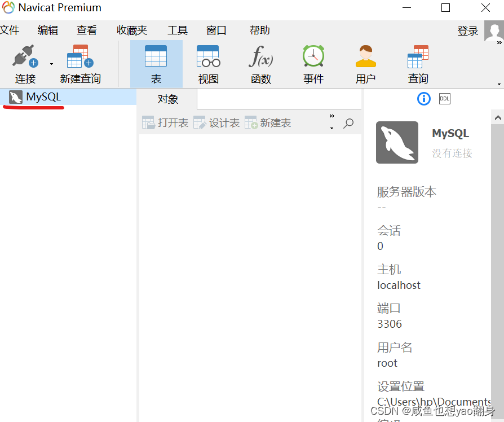Open the File (文件) menu
The image size is (504, 422).
pyautogui.click(x=10, y=30)
